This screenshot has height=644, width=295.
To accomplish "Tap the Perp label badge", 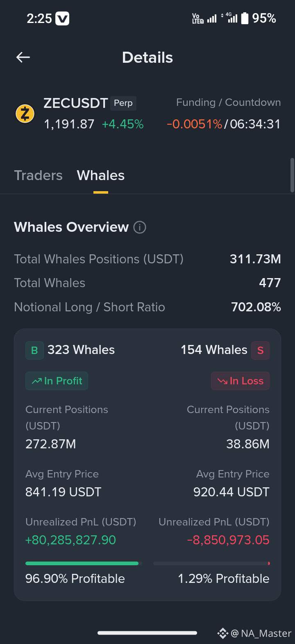I will coord(123,103).
